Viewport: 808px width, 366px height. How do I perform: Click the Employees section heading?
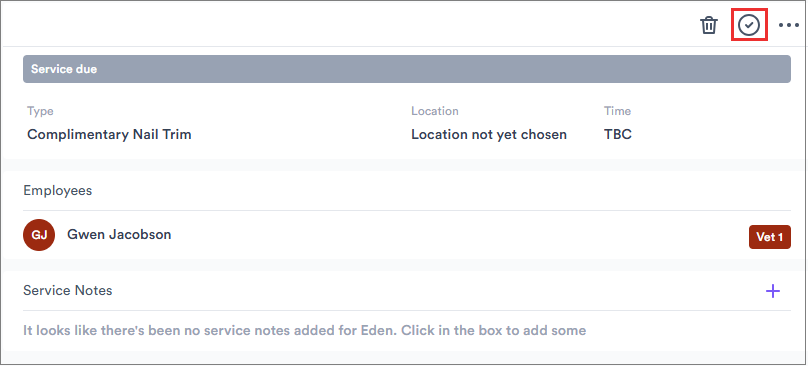tap(58, 191)
